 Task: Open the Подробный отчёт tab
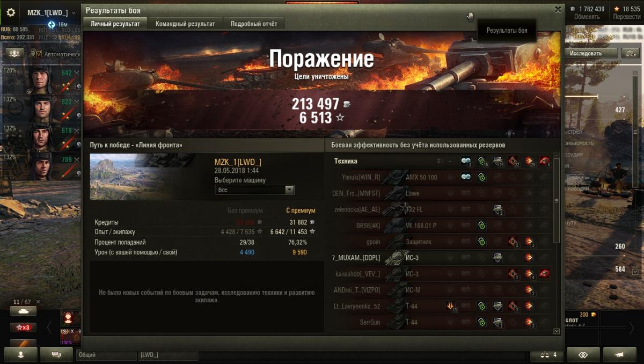click(254, 24)
